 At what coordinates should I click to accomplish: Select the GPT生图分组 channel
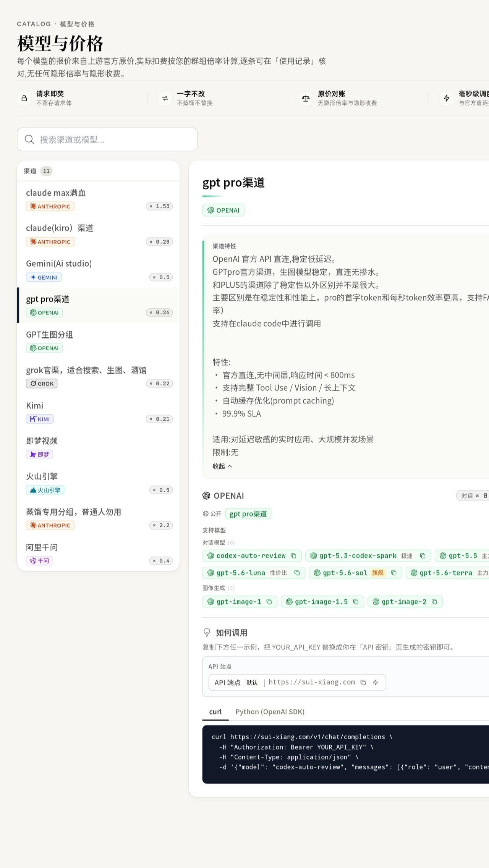coord(99,341)
